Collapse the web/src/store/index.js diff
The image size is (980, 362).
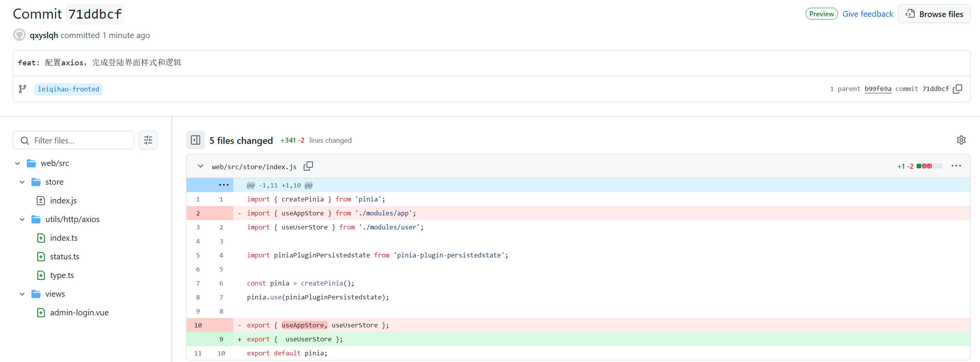pos(201,166)
